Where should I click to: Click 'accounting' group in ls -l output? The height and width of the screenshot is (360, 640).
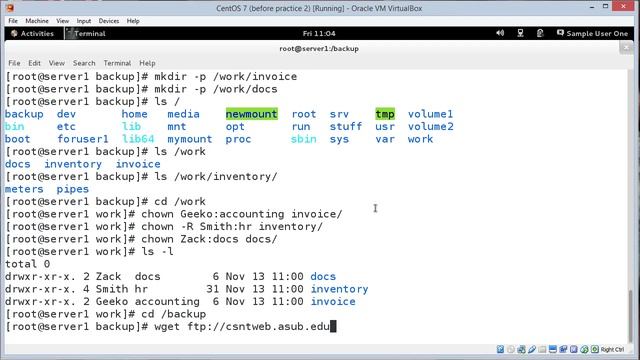coord(167,302)
